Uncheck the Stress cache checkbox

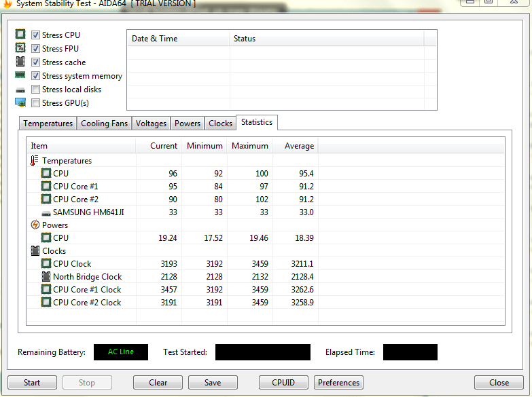pos(35,62)
